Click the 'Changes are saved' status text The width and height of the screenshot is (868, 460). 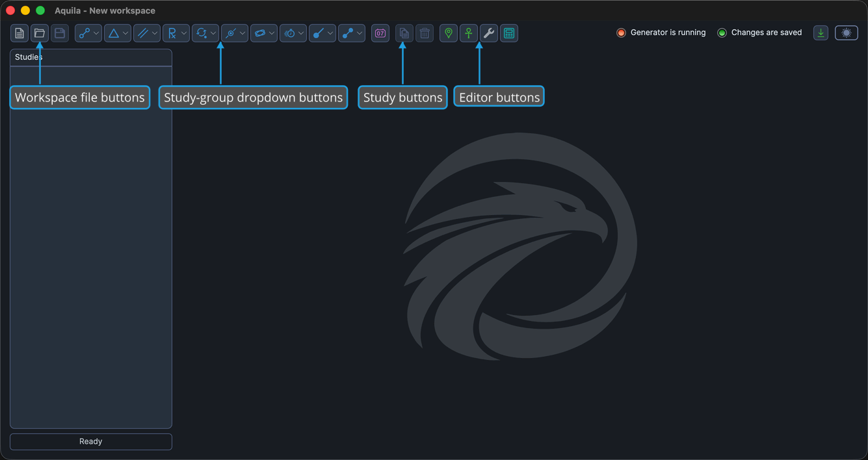[767, 32]
